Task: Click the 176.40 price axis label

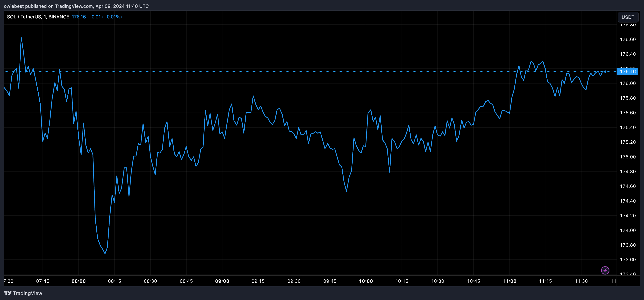Action: pyautogui.click(x=628, y=54)
